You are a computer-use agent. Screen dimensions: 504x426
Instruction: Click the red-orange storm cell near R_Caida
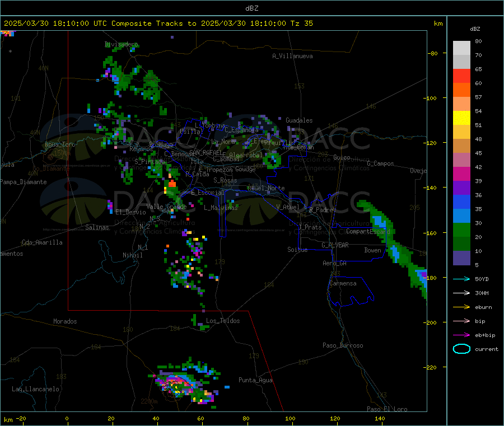[x=172, y=184]
